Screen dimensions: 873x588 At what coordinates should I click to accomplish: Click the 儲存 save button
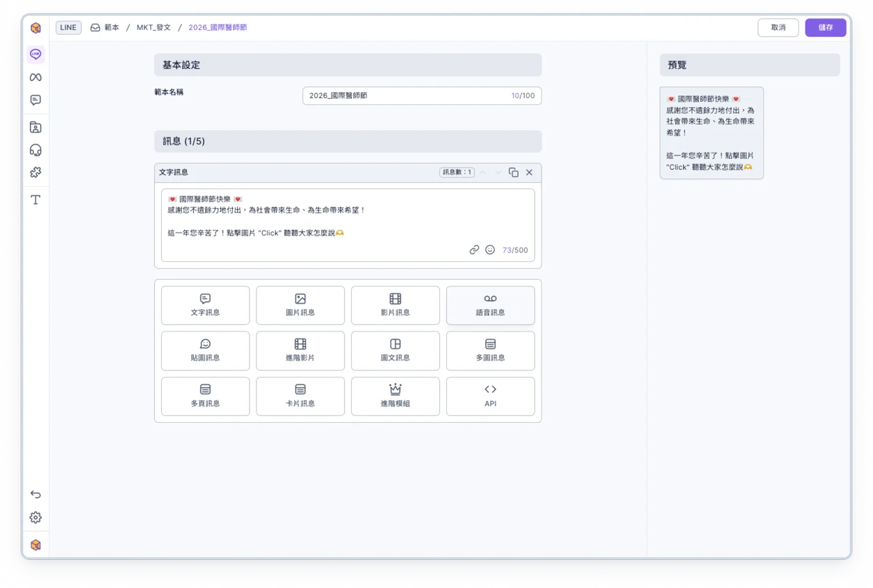[826, 28]
